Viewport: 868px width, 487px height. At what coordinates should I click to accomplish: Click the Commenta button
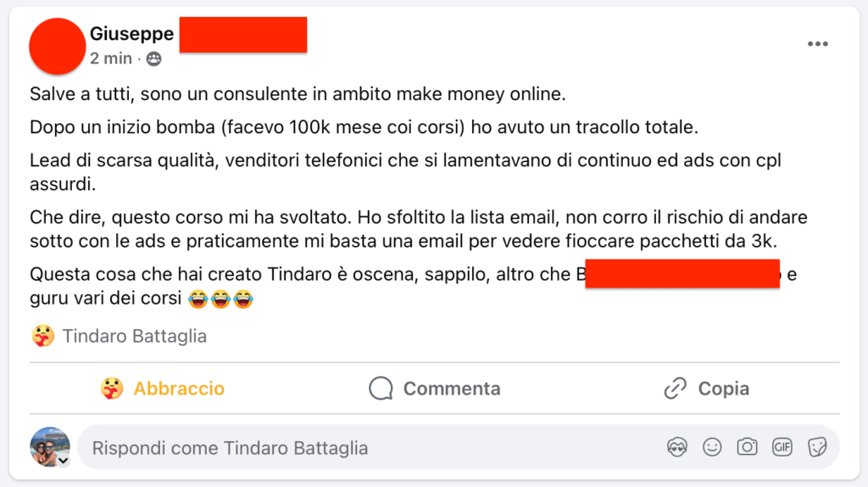click(435, 389)
